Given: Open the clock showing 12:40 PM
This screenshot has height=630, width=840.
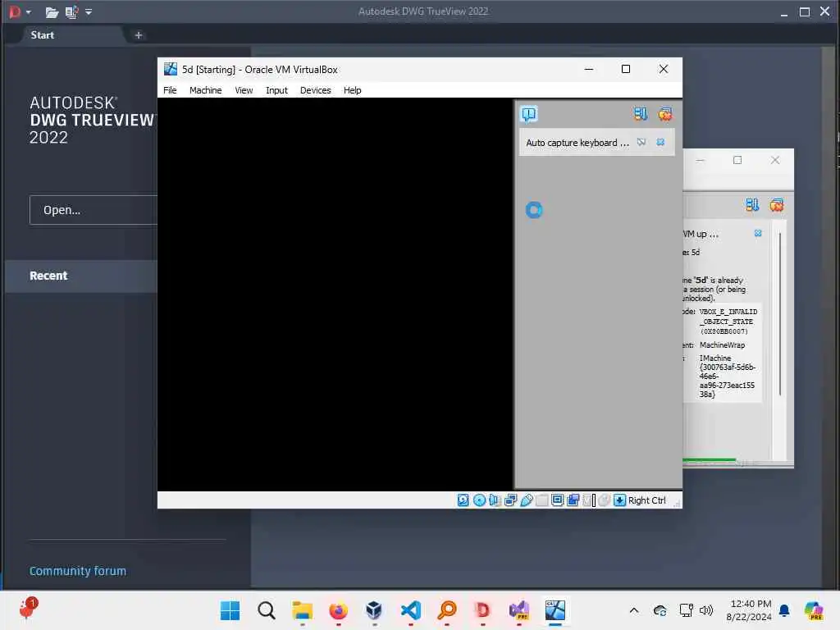Looking at the screenshot, I should (x=749, y=610).
